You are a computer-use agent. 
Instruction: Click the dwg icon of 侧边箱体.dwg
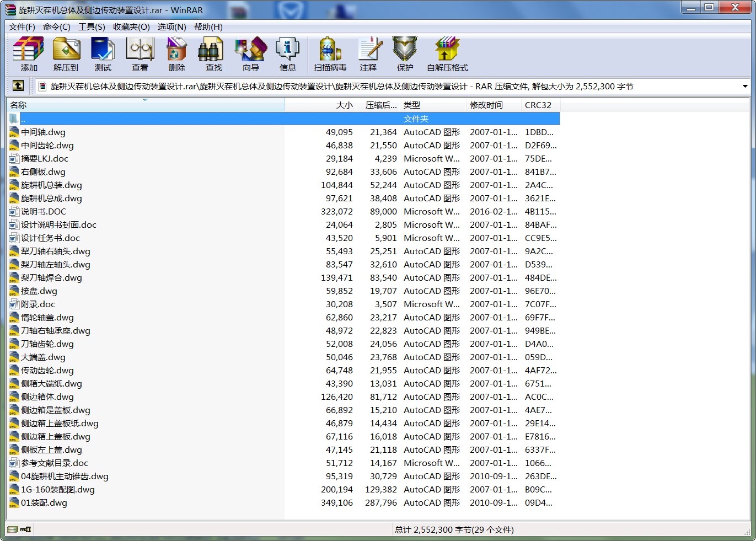pyautogui.click(x=14, y=397)
